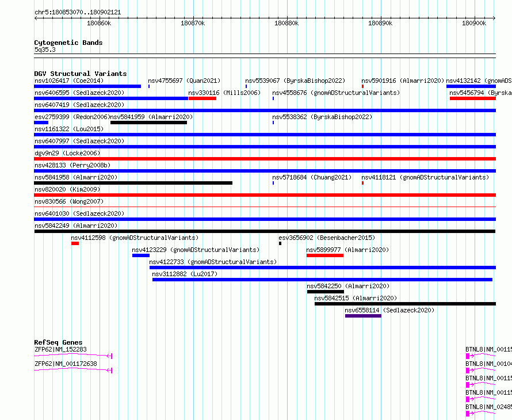Click dgv9n29 (Locke2006) label
512x420 pixels.
click(67, 153)
